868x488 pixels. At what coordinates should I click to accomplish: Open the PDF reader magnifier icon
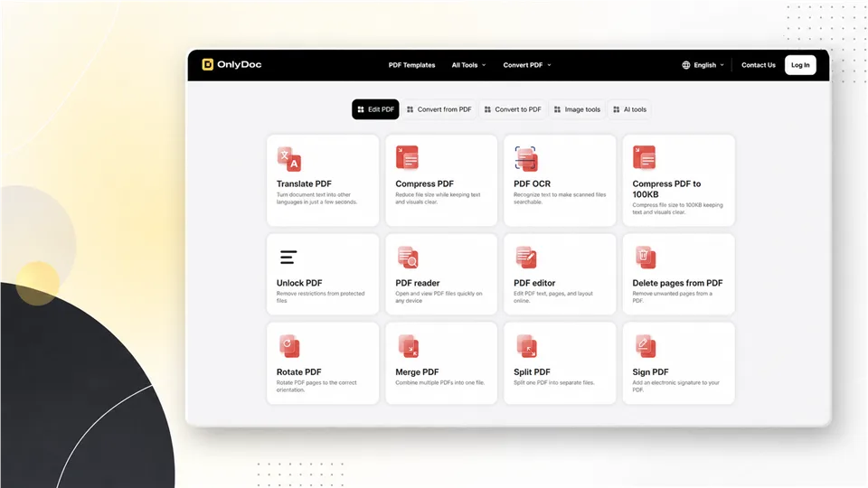click(x=408, y=258)
